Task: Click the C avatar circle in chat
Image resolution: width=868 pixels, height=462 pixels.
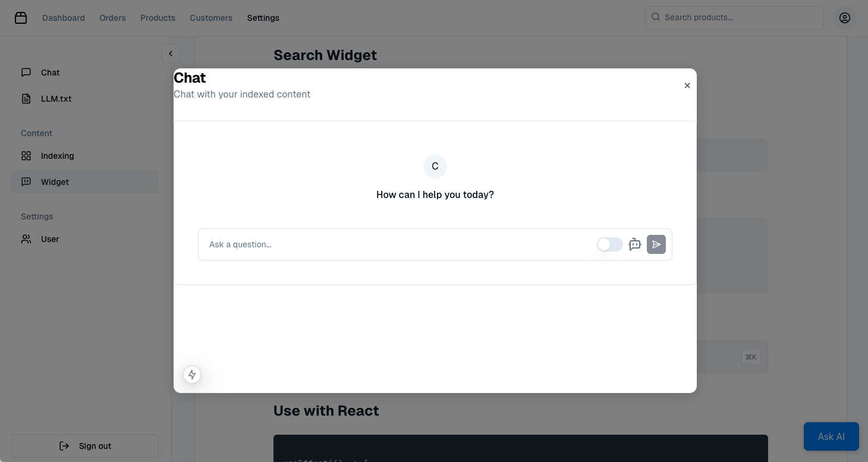Action: point(435,166)
